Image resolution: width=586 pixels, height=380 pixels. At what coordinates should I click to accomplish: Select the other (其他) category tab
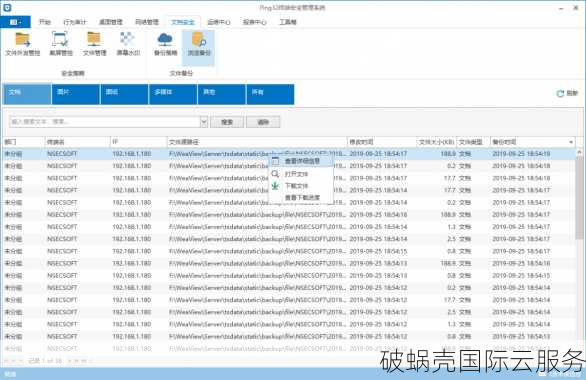[x=222, y=94]
